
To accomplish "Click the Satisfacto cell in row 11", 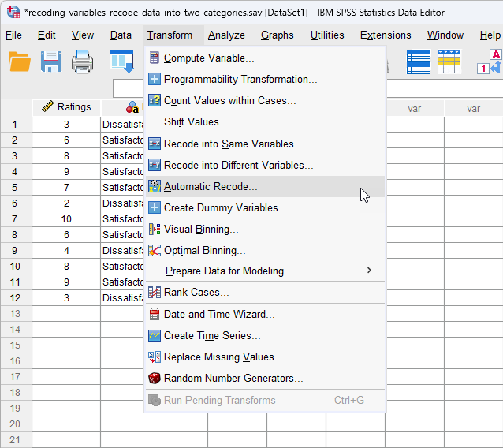I will point(122,282).
